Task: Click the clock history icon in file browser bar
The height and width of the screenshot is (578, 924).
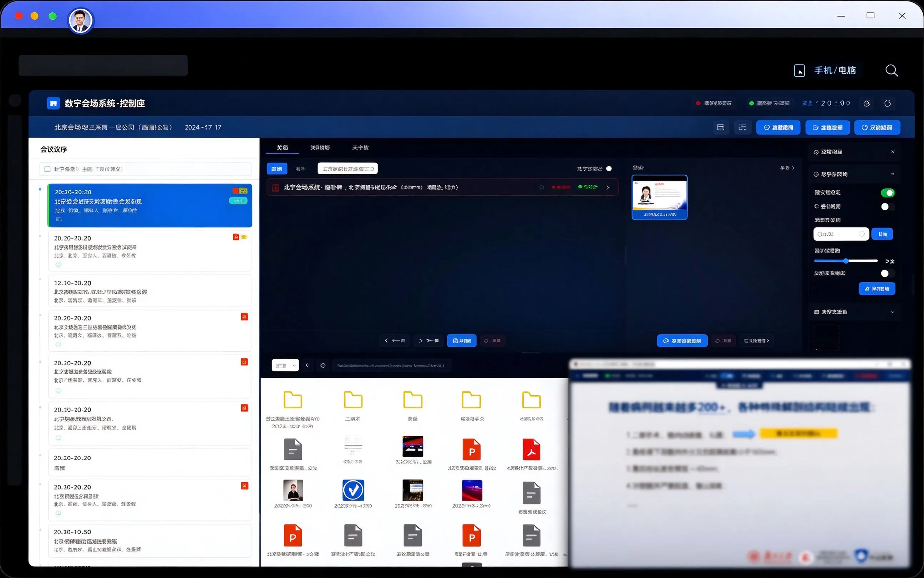Action: 323,366
